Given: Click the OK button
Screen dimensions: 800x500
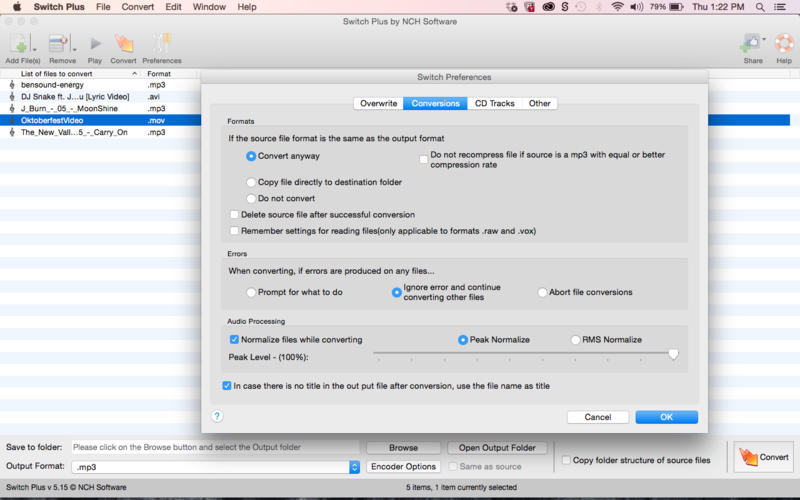Looking at the screenshot, I should click(x=666, y=417).
